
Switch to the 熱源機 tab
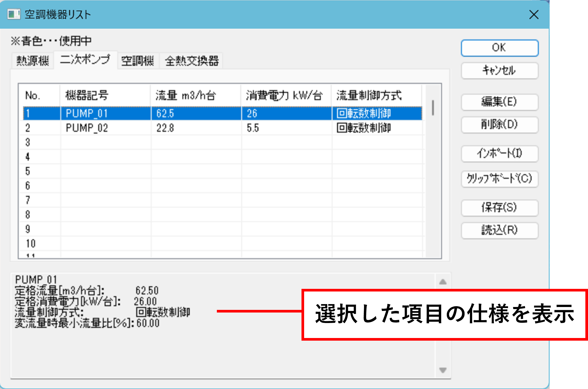pyautogui.click(x=33, y=61)
